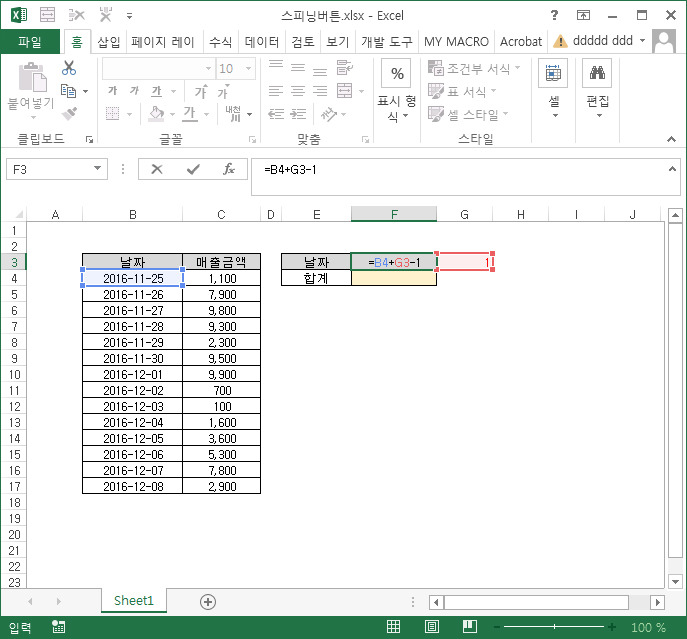Toggle Italic (가) formatting
Viewport: 687px width, 639px height.
[134, 91]
